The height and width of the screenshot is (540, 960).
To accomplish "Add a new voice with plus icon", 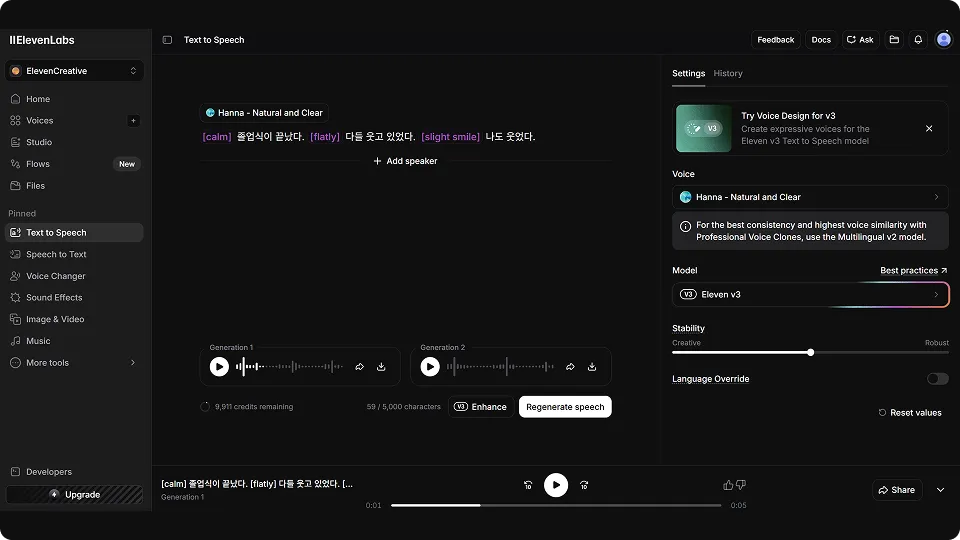I will click(133, 121).
